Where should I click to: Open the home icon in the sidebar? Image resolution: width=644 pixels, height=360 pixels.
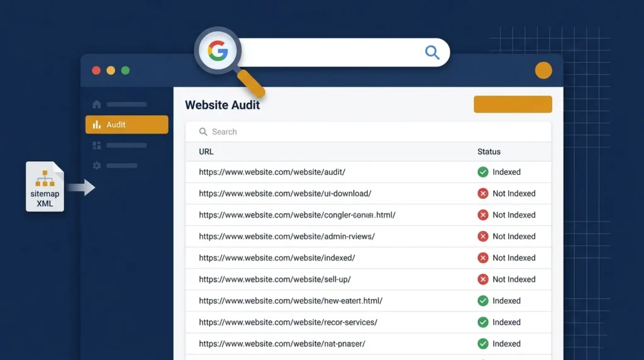point(96,104)
